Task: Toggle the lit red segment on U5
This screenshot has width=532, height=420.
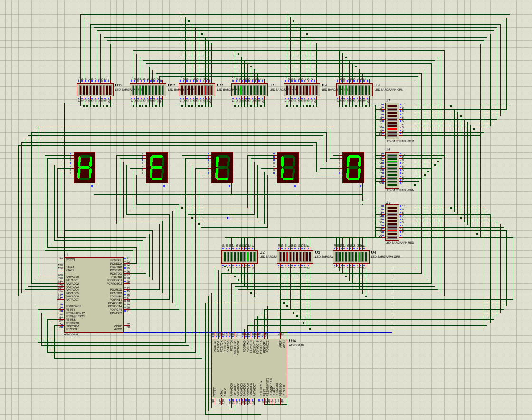Action: (392, 231)
